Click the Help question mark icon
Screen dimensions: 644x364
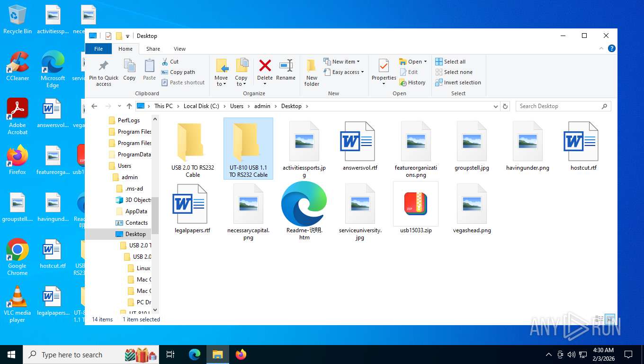[x=612, y=48]
